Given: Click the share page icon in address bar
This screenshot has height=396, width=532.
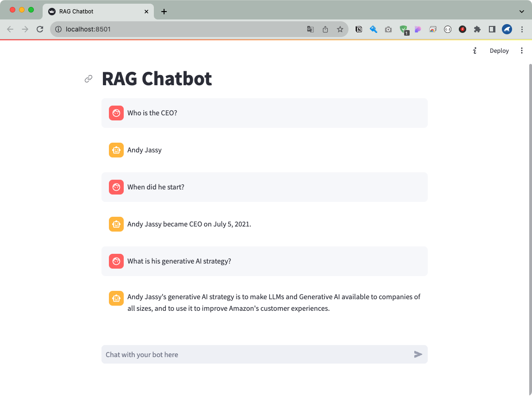Looking at the screenshot, I should coord(325,29).
